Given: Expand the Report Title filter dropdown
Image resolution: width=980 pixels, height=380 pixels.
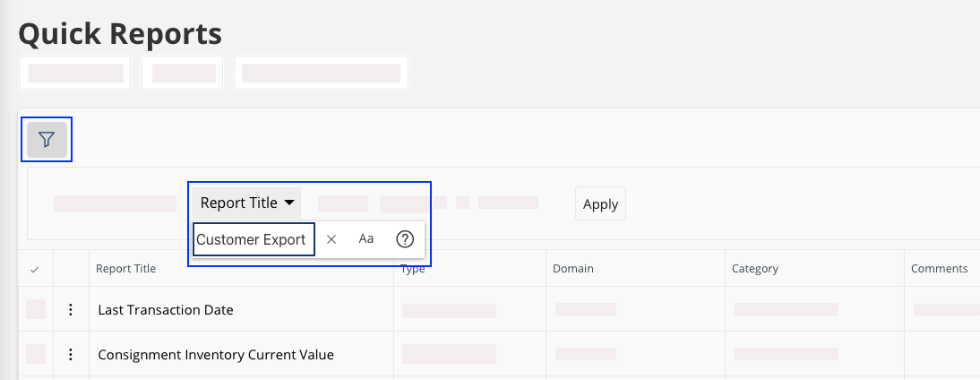Looking at the screenshot, I should click(247, 203).
